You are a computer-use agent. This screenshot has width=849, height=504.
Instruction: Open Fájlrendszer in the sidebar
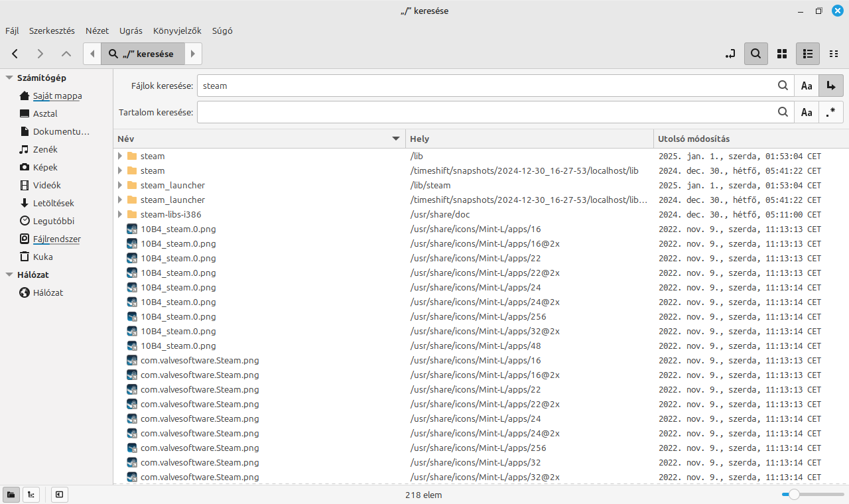56,239
